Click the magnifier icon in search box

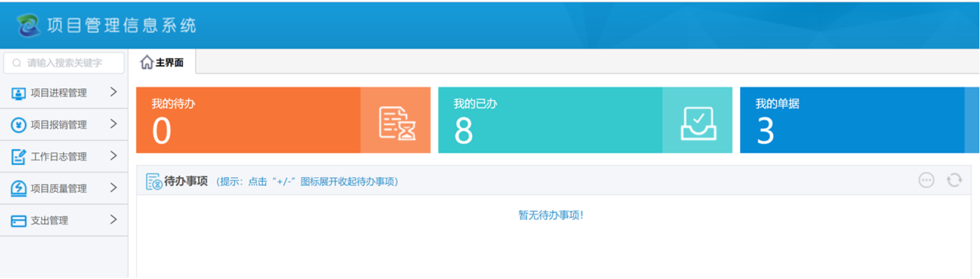point(17,63)
